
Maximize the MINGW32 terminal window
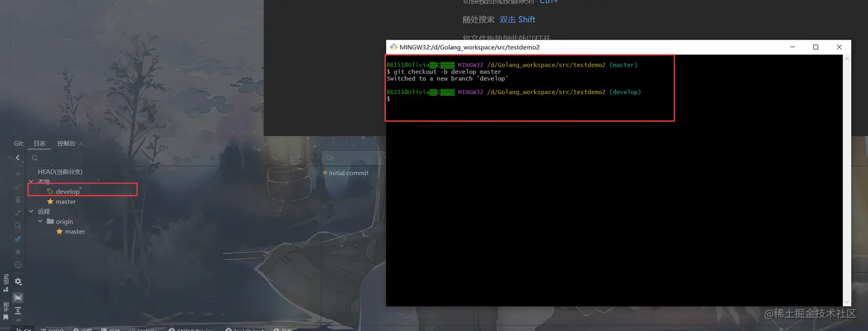pos(816,47)
